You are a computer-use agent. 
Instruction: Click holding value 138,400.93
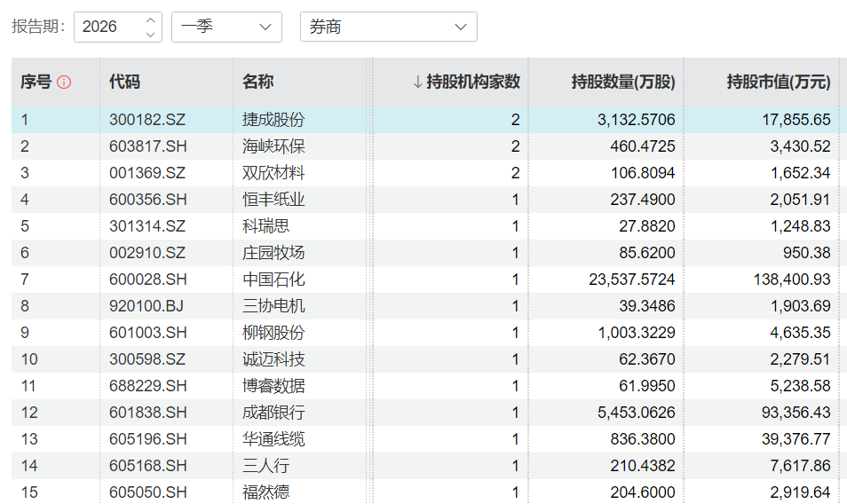[792, 280]
